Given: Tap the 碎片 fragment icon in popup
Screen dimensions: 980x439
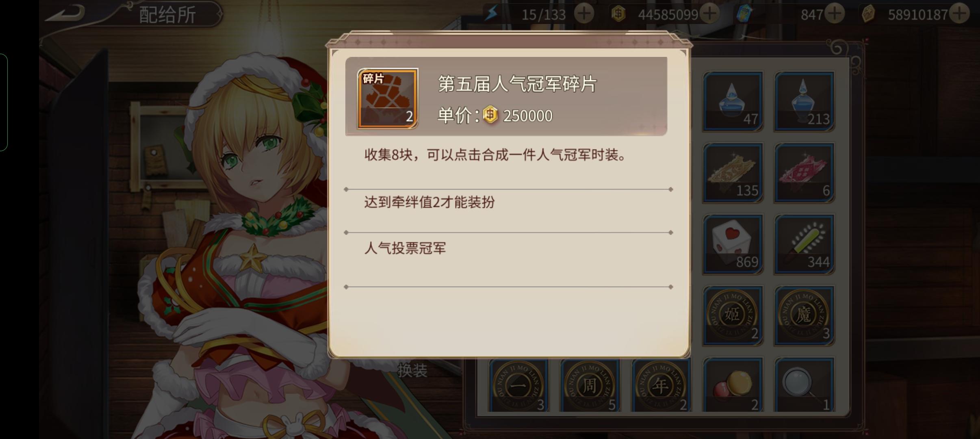Looking at the screenshot, I should 388,99.
